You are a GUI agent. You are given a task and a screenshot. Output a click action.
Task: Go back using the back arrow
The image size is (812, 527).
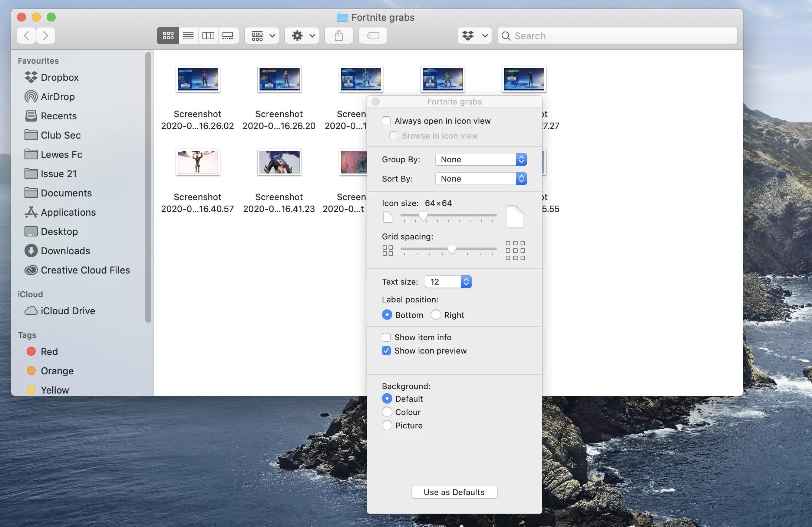[x=26, y=36]
